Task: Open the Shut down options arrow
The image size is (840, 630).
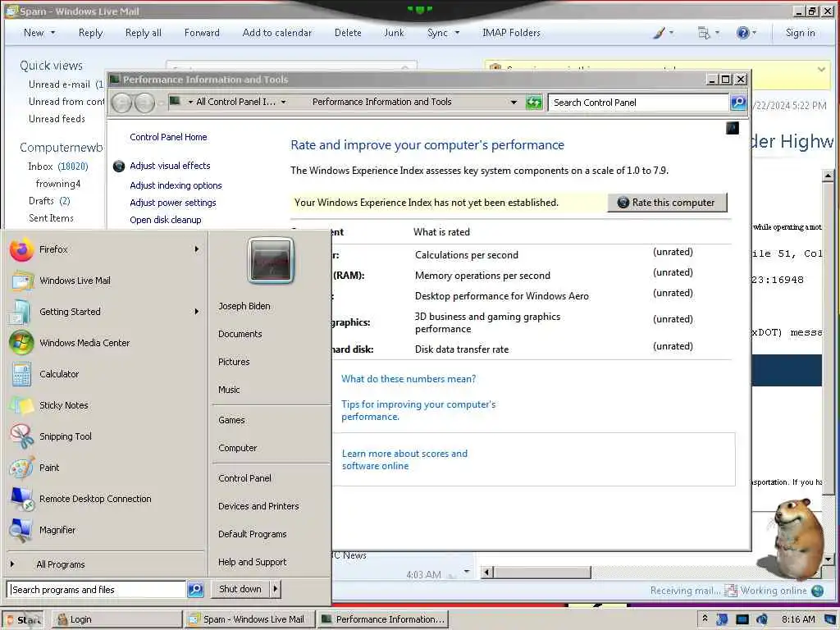Action: [x=275, y=589]
